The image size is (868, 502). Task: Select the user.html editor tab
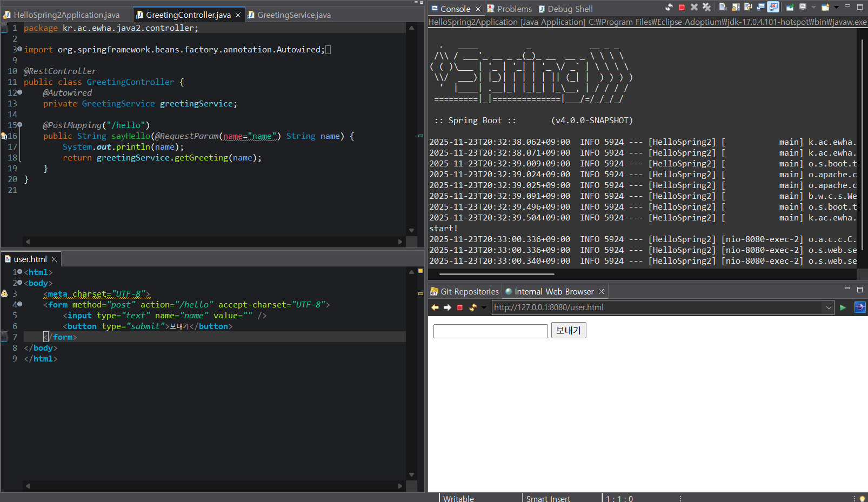pyautogui.click(x=30, y=259)
